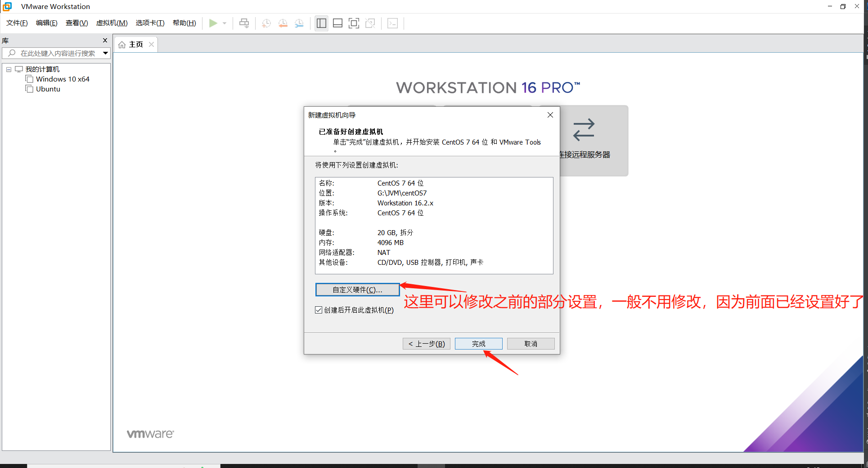Image resolution: width=868 pixels, height=468 pixels.
Task: Select the Windows 10 x64 virtual machine
Action: coord(63,79)
